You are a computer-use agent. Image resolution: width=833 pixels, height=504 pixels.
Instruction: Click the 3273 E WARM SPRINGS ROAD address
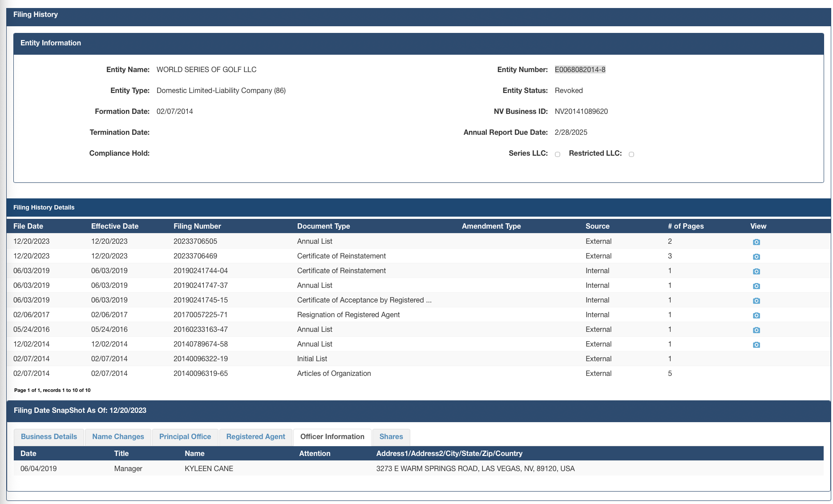point(475,468)
